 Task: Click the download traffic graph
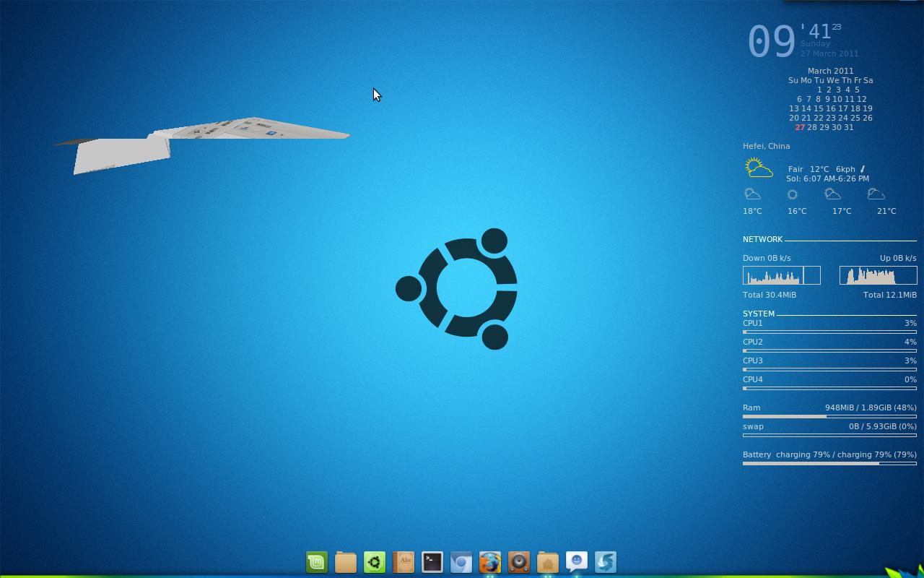tap(781, 275)
